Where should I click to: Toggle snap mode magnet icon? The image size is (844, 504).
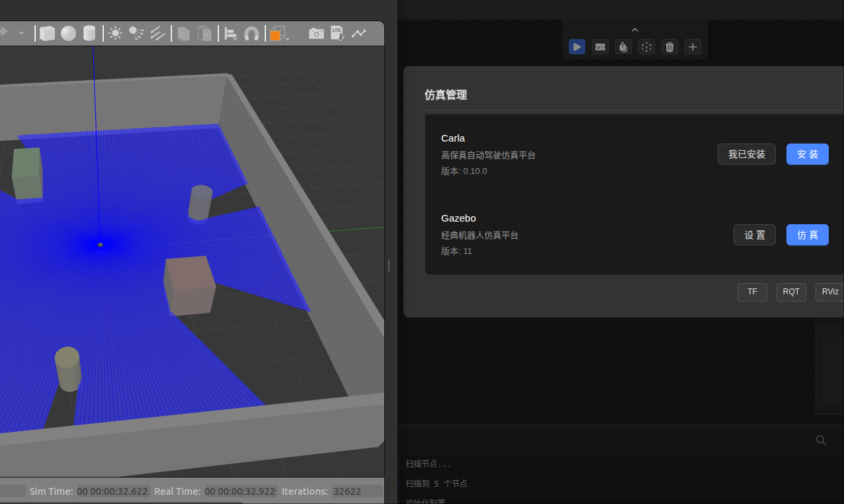[251, 33]
